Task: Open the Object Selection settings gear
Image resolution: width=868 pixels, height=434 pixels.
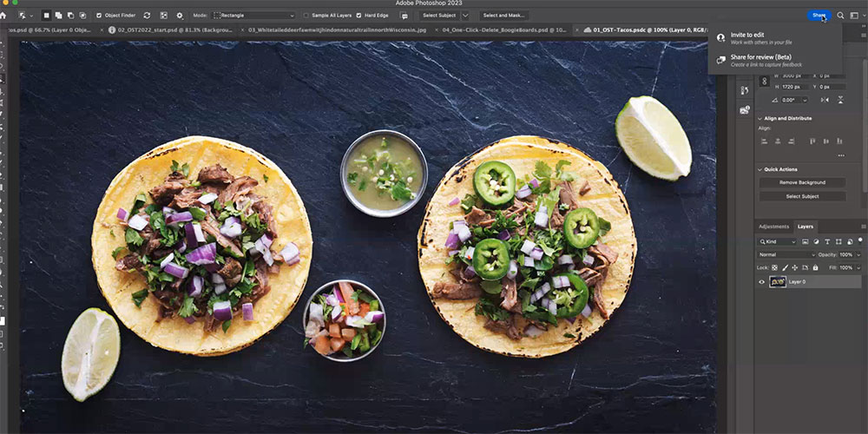Action: (x=180, y=15)
